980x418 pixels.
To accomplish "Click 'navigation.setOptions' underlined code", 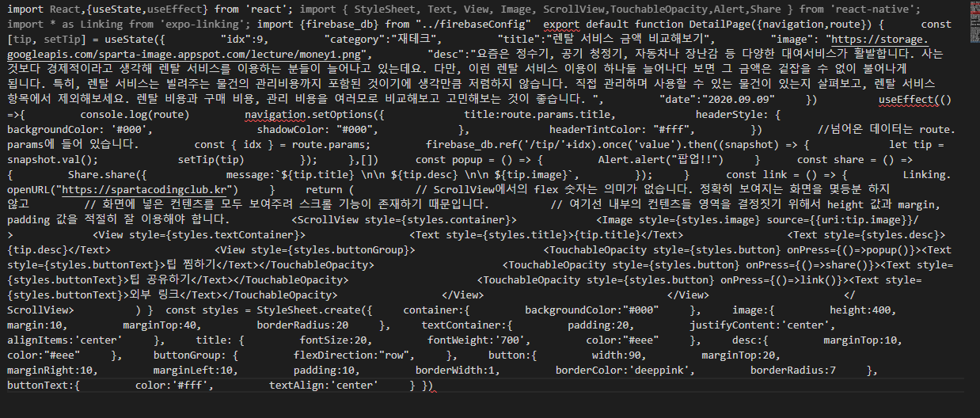I will (x=309, y=115).
